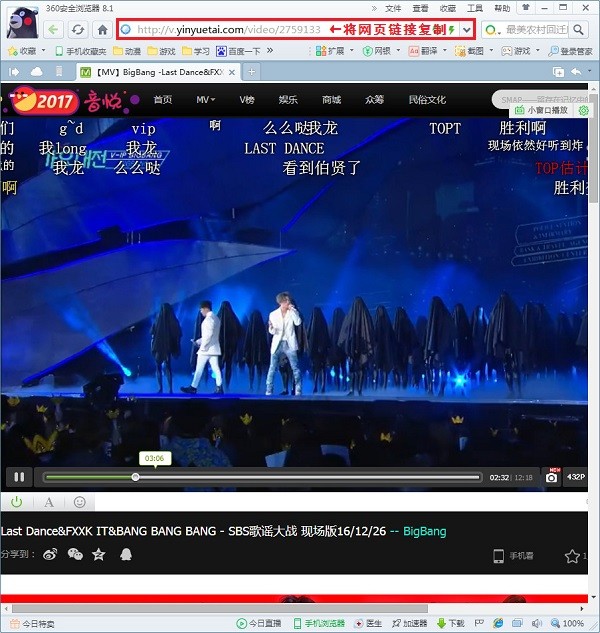Open 娱乐 entertainment section

[288, 100]
